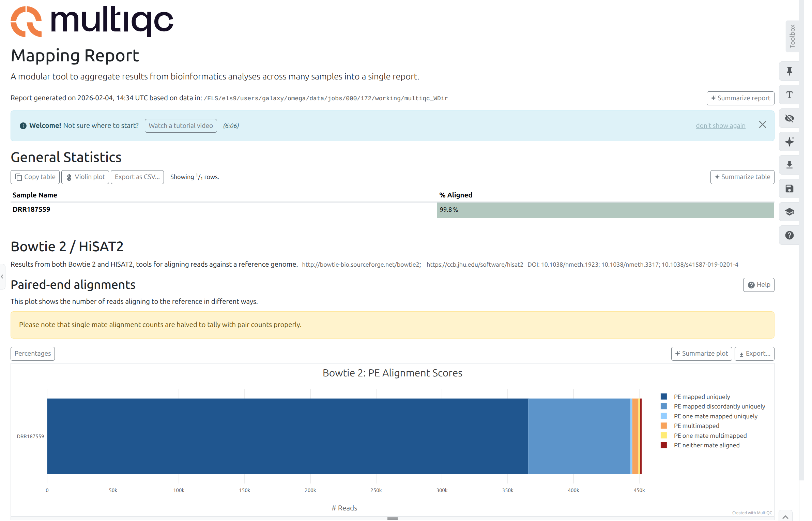Open the bowtie2 sourceforge link

pos(361,265)
